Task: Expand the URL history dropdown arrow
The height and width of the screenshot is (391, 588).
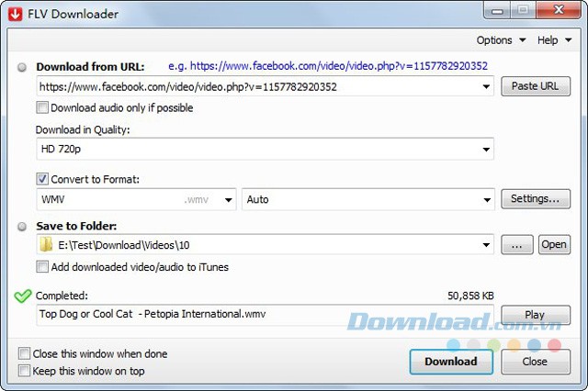Action: (486, 86)
